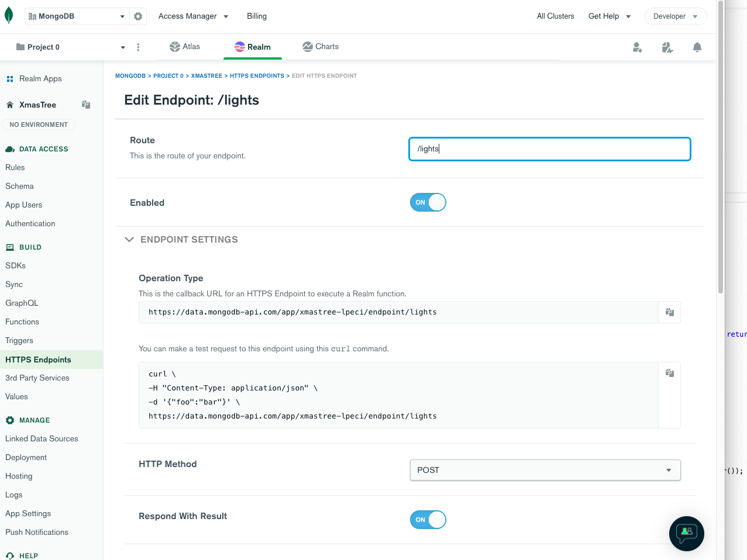The image size is (747, 560).
Task: Open Schema in the sidebar
Action: [19, 186]
